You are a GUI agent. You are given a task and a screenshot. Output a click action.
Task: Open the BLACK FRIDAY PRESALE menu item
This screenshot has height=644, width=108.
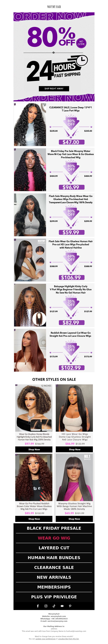pyautogui.click(x=54, y=535)
